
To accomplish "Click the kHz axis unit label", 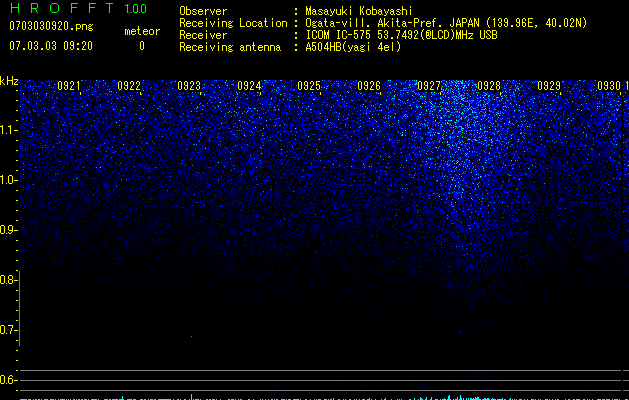I will (9, 81).
